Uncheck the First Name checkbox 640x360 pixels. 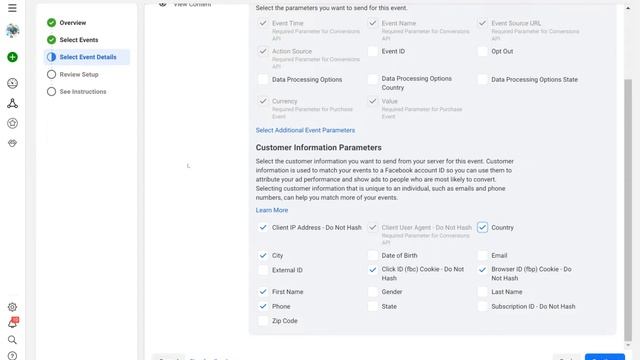tap(263, 292)
